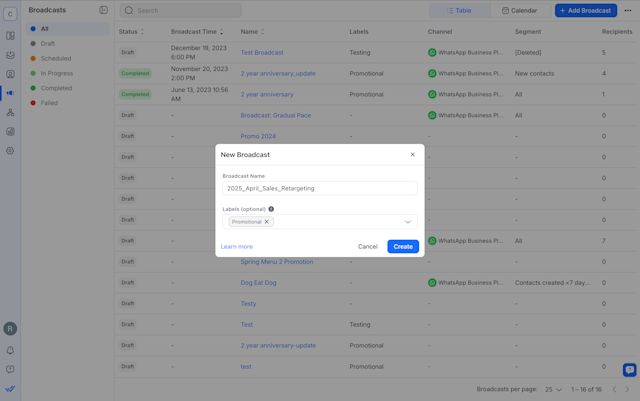Screen dimensions: 640x401
Task: Click the double-check logo icon
Action: tap(10, 389)
